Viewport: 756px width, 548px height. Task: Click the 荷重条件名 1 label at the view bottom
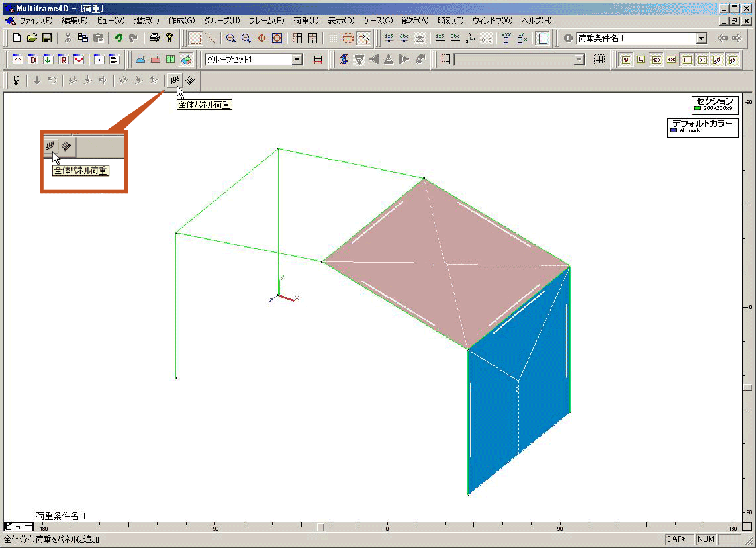[61, 516]
